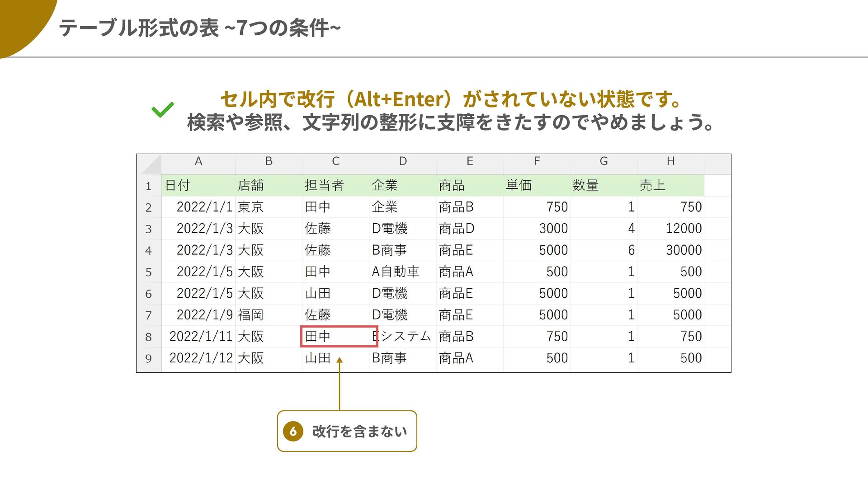Image resolution: width=868 pixels, height=488 pixels.
Task: Click the 山田 cell in row 9
Action: 335,358
